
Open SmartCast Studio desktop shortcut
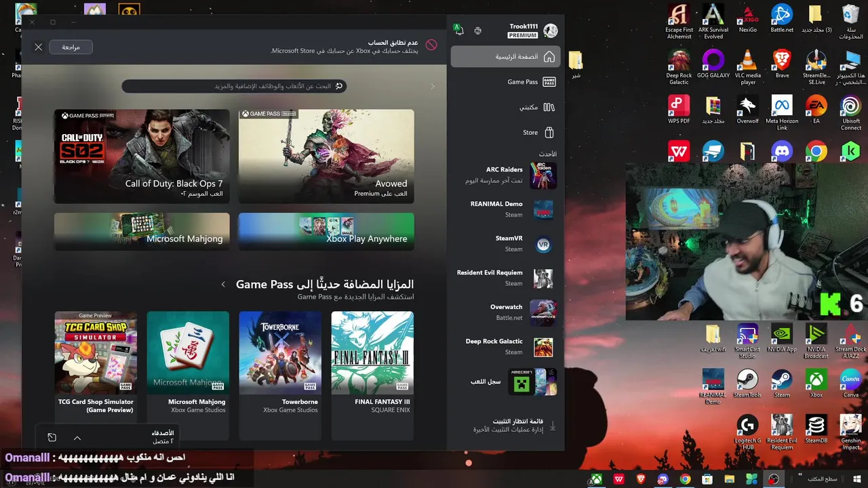click(748, 342)
